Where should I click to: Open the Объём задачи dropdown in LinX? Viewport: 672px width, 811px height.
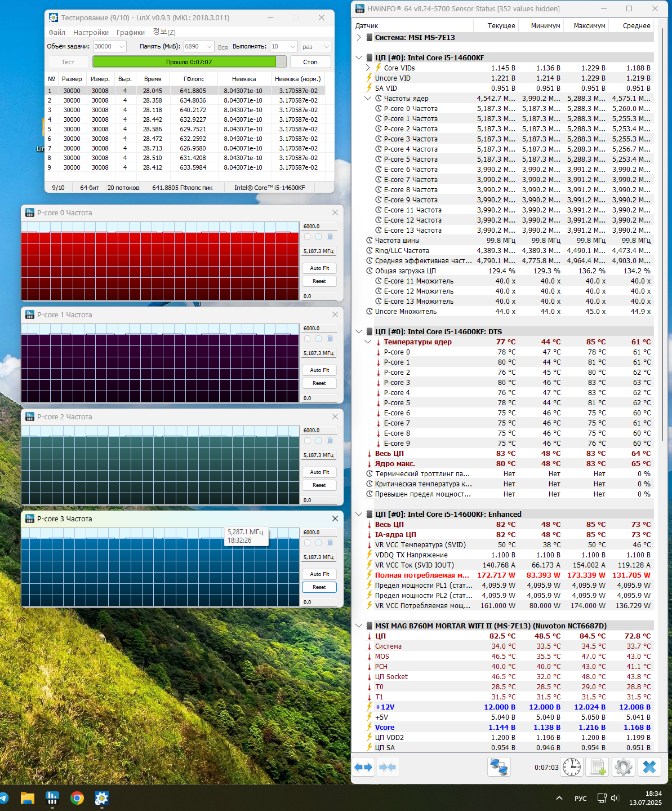pyautogui.click(x=109, y=46)
